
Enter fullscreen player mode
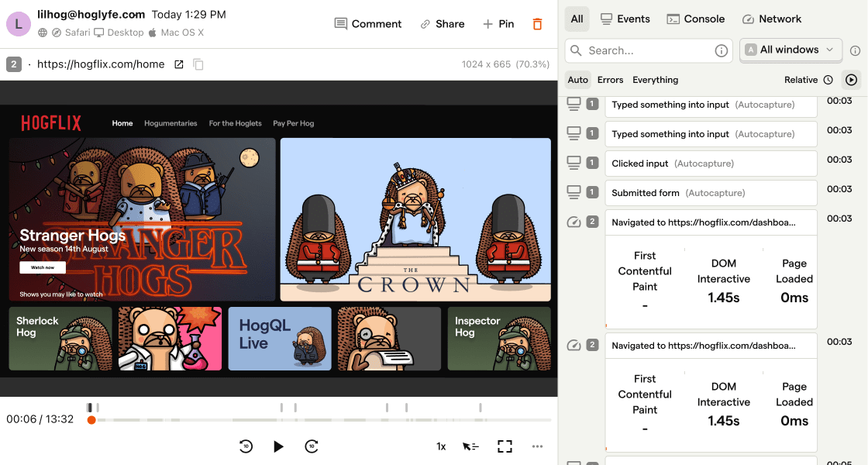coord(505,446)
